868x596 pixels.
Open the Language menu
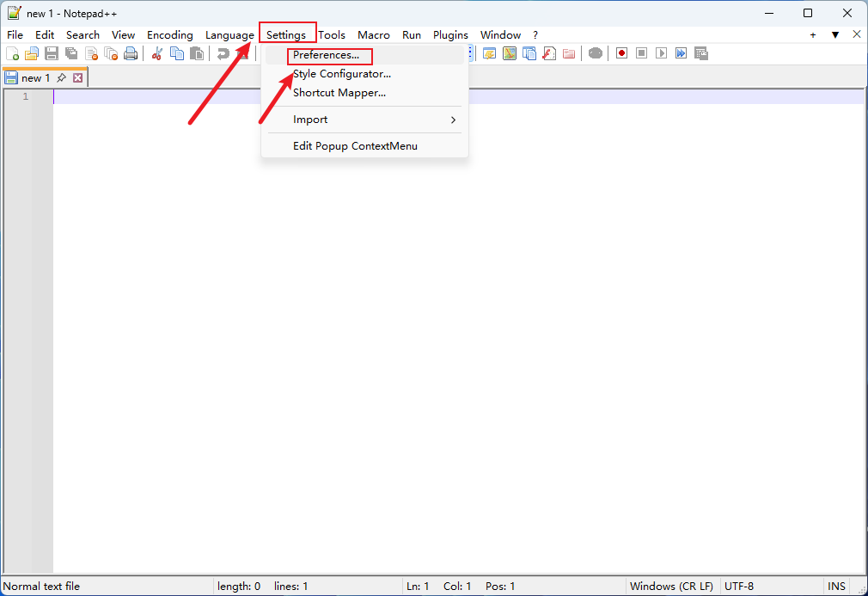point(229,35)
